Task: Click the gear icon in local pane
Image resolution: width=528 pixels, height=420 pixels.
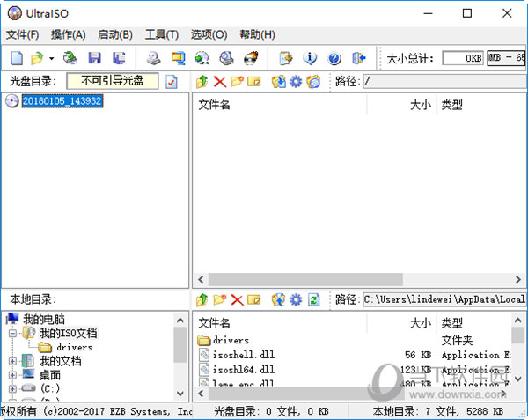Action: [296, 299]
